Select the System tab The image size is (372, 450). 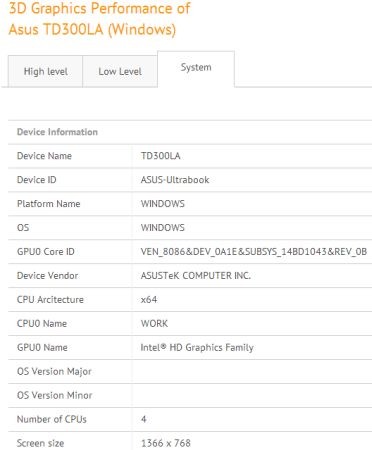pyautogui.click(x=196, y=68)
